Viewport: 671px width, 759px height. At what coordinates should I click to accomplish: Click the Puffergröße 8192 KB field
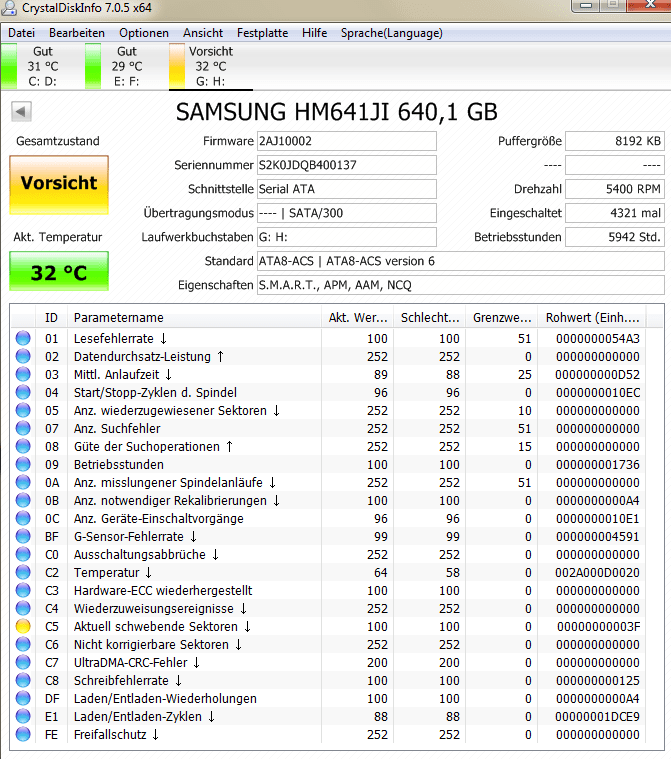(x=615, y=141)
